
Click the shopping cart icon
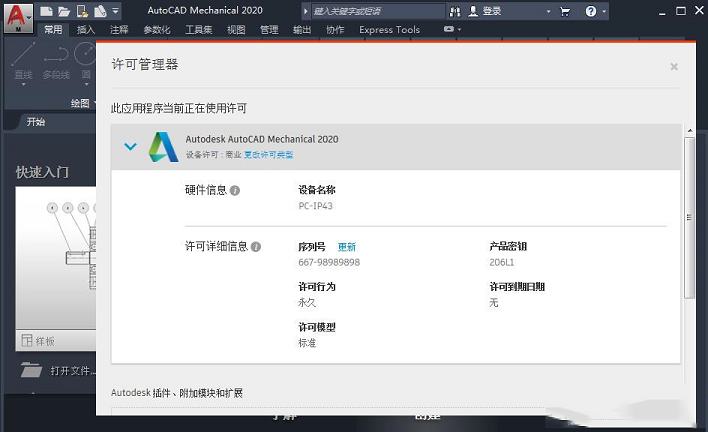click(x=565, y=12)
